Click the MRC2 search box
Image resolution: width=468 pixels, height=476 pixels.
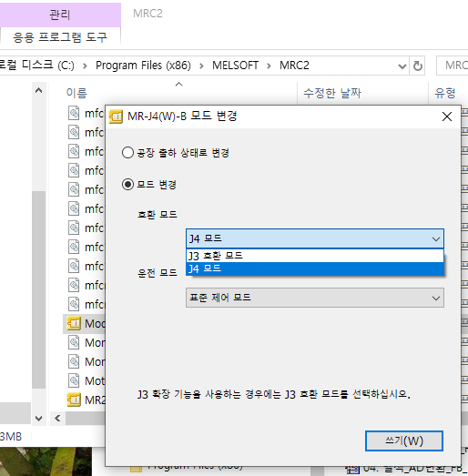click(x=453, y=66)
